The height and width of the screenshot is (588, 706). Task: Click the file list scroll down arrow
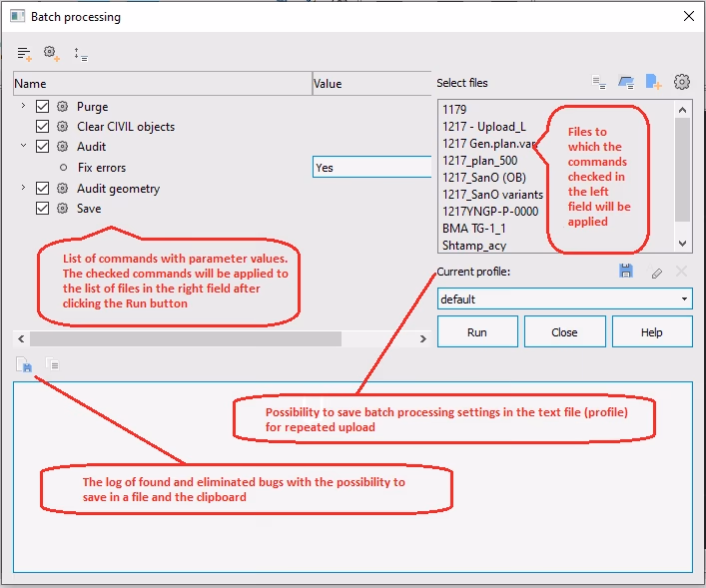click(683, 244)
